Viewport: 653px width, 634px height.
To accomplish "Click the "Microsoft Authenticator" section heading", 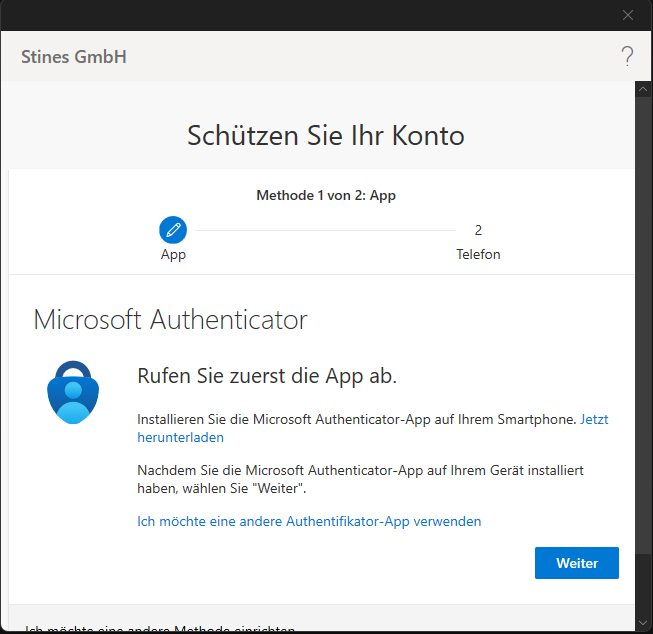I will click(x=170, y=320).
